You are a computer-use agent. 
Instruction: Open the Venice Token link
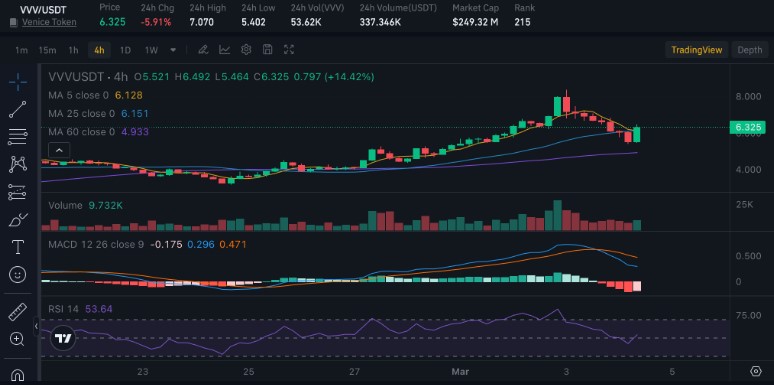49,22
